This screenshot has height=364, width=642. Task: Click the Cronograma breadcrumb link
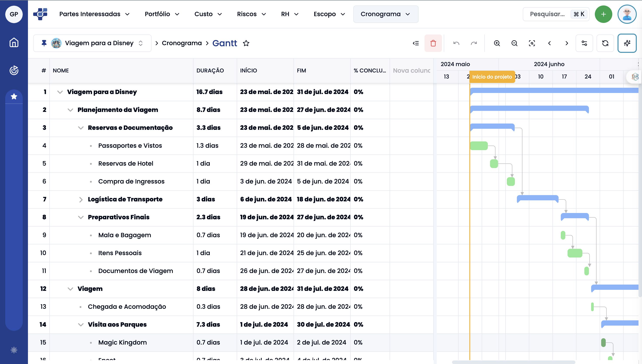181,43
